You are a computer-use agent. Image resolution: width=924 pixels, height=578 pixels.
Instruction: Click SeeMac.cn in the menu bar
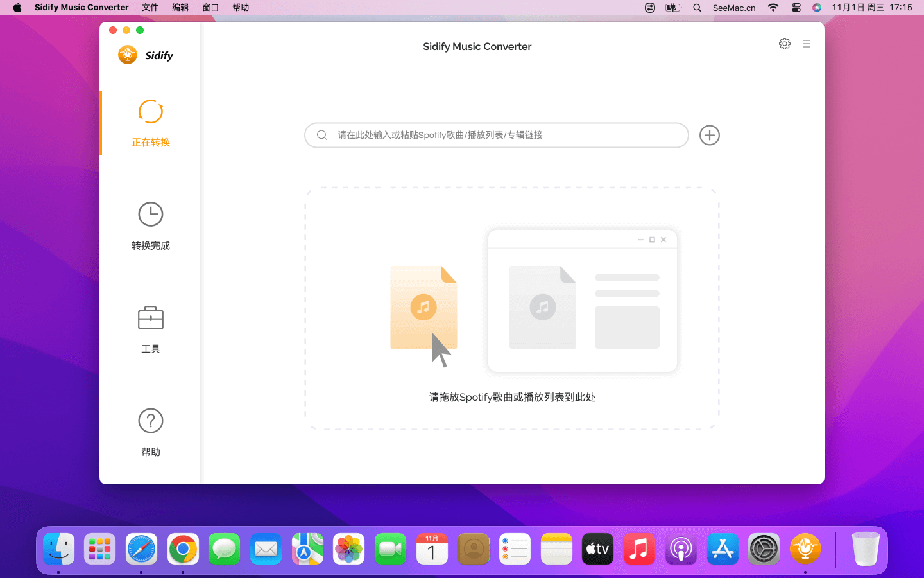coord(734,8)
